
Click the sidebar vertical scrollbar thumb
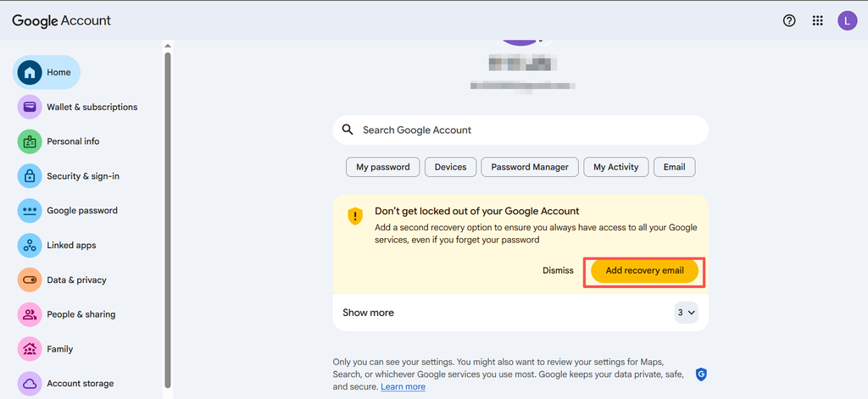tap(168, 219)
